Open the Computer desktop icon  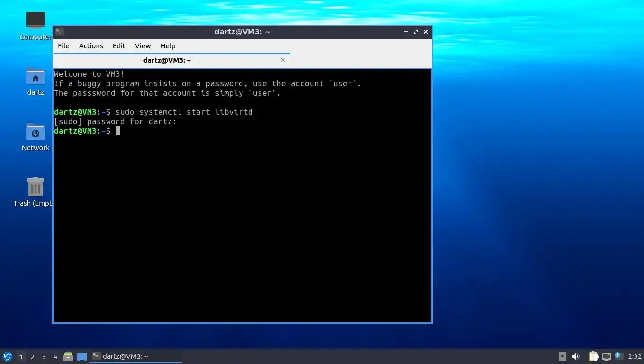coord(36,26)
